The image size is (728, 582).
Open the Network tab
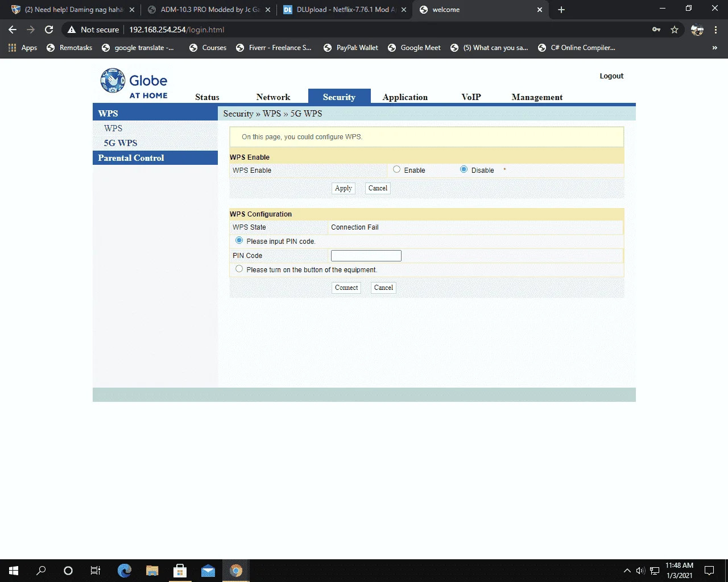(x=273, y=97)
